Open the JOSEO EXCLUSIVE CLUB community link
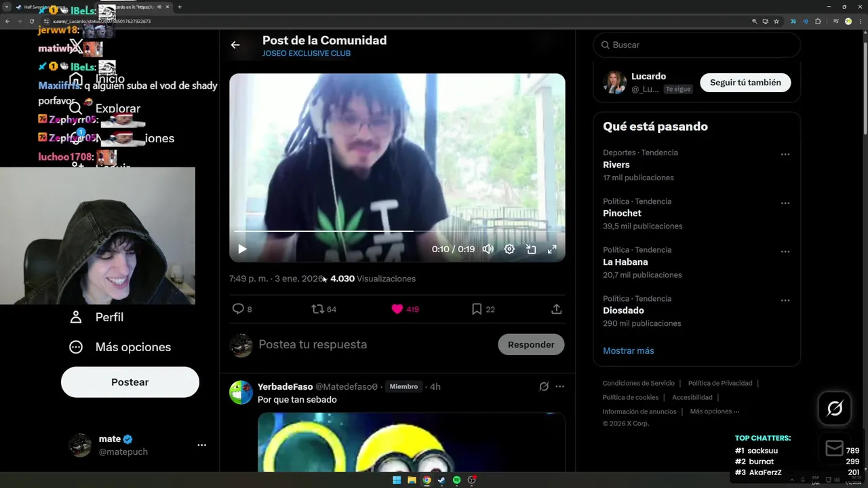This screenshot has width=868, height=488. click(x=307, y=54)
